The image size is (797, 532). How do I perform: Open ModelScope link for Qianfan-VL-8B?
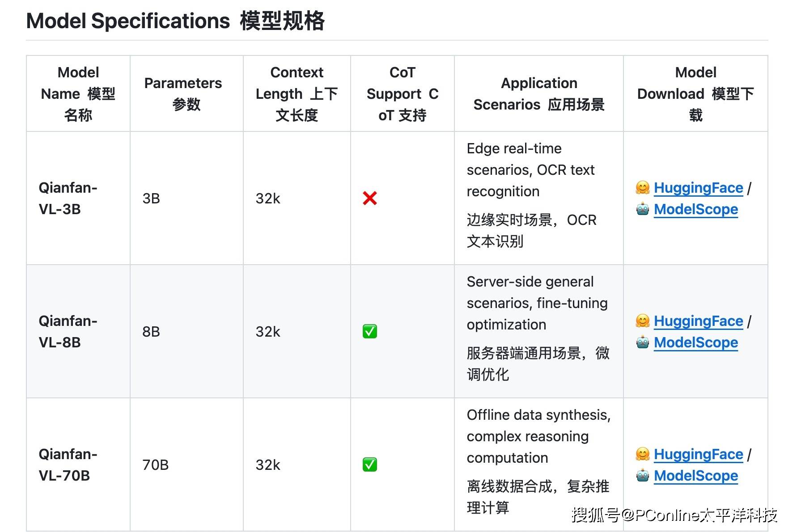click(695, 342)
